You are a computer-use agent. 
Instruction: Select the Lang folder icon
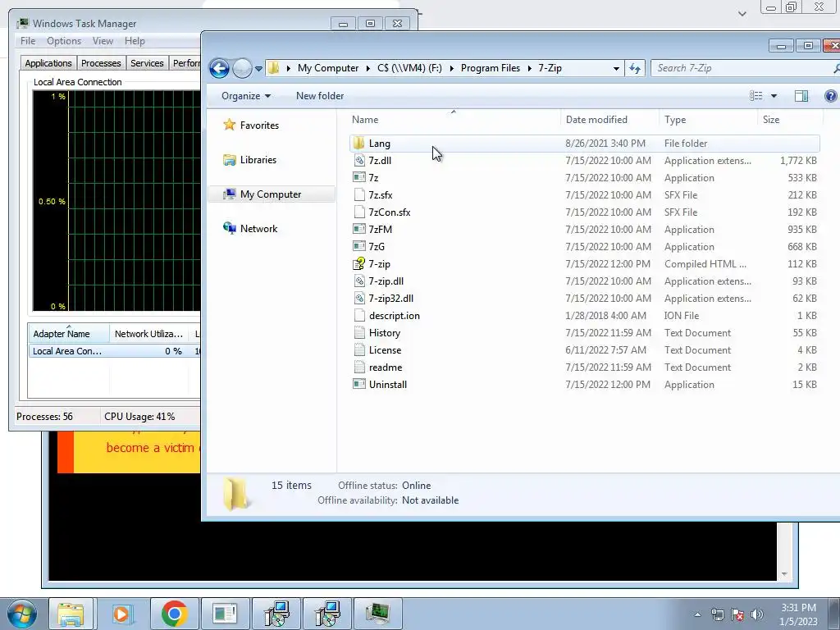coord(359,143)
